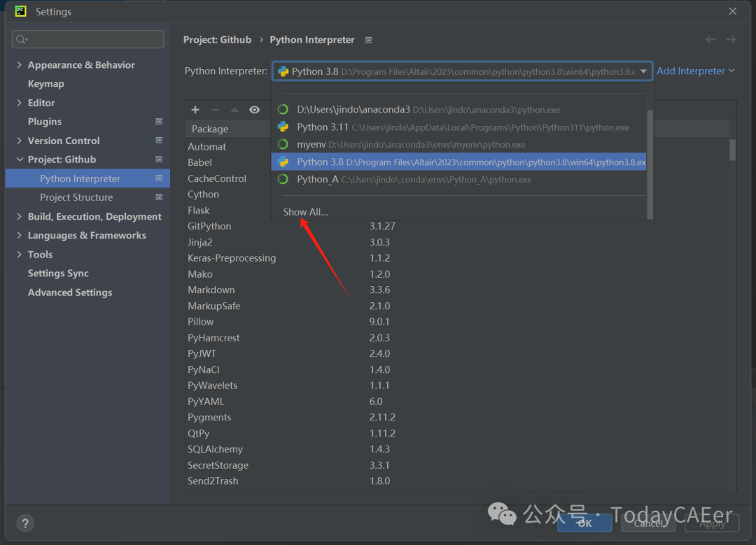The image size is (756, 545).
Task: Click the Python icon beside Python 3.11
Action: pos(283,127)
